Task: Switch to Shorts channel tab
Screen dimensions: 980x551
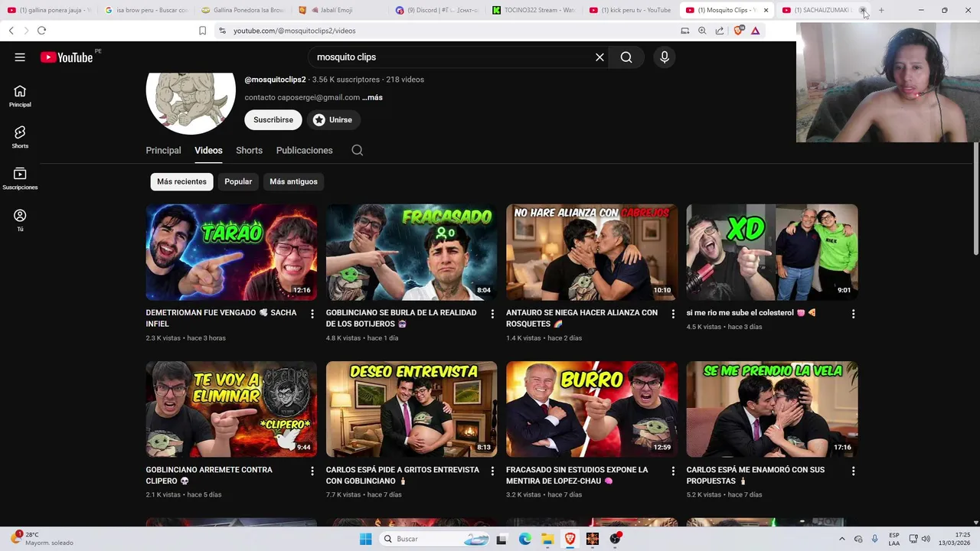Action: (x=249, y=151)
